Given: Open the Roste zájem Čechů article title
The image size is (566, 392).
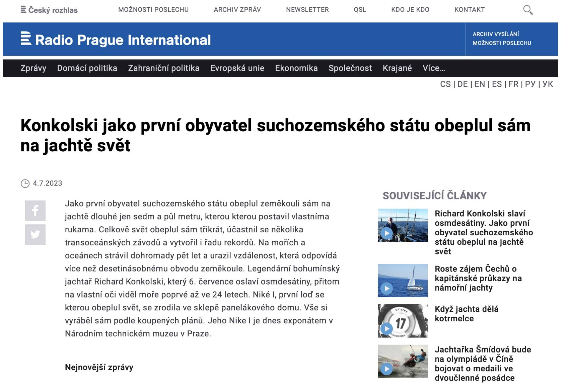Looking at the screenshot, I should pyautogui.click(x=478, y=278).
